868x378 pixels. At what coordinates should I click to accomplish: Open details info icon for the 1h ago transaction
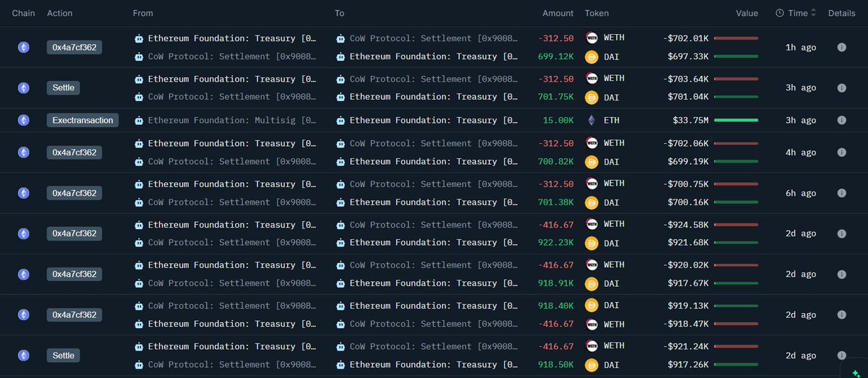tap(841, 47)
